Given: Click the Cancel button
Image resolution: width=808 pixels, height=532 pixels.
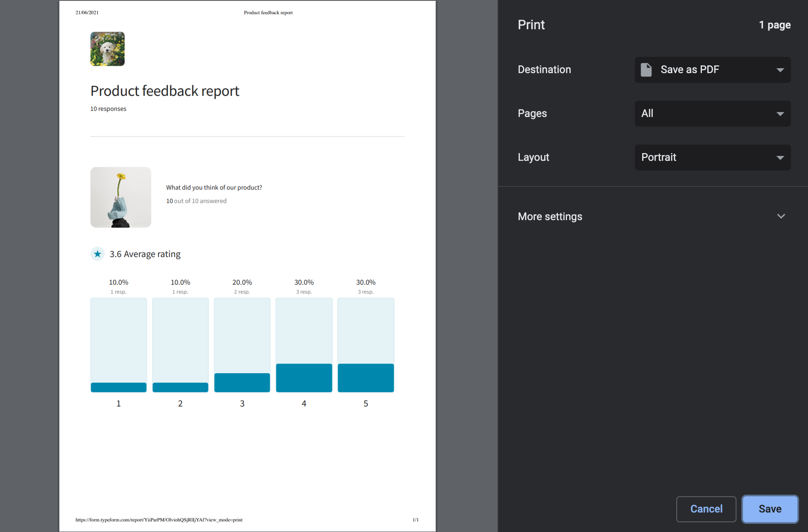Looking at the screenshot, I should point(706,509).
